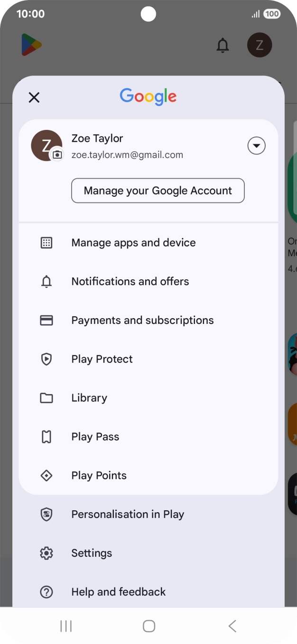This screenshot has width=297, height=644.
Task: Tap Manage your Google Account button
Action: (158, 190)
